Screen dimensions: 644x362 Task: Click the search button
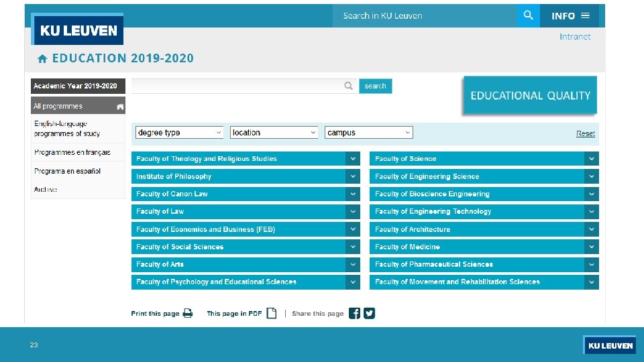pos(376,86)
